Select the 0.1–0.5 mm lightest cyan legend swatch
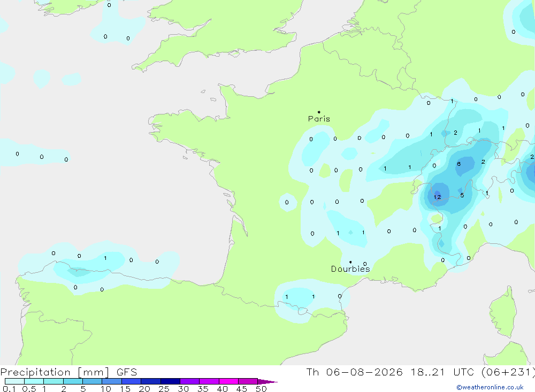 (x=14, y=381)
